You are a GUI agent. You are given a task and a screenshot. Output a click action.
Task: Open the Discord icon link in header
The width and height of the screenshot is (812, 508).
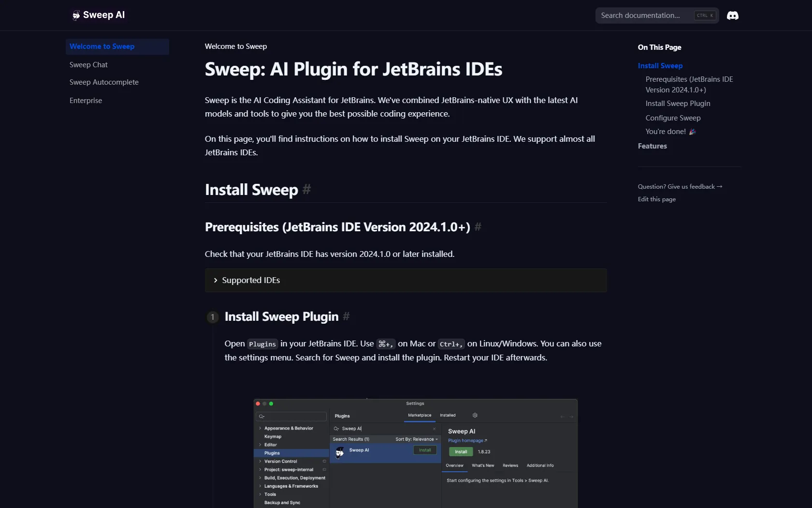[733, 15]
